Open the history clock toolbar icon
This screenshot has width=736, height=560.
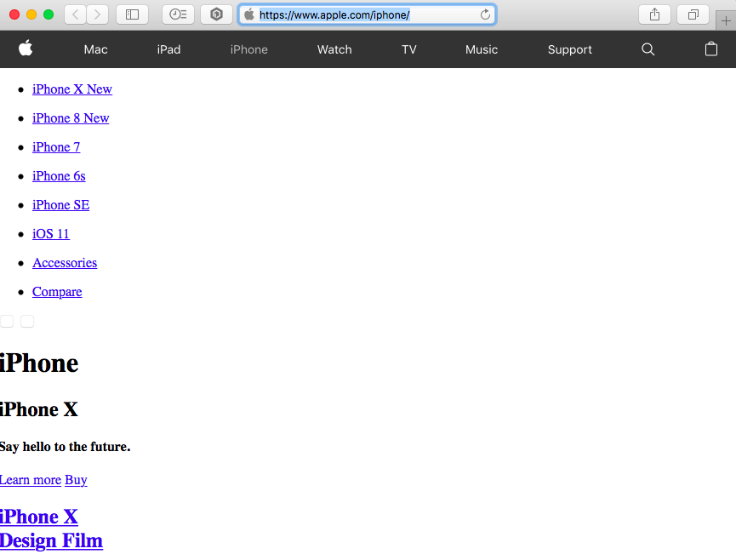click(x=178, y=14)
